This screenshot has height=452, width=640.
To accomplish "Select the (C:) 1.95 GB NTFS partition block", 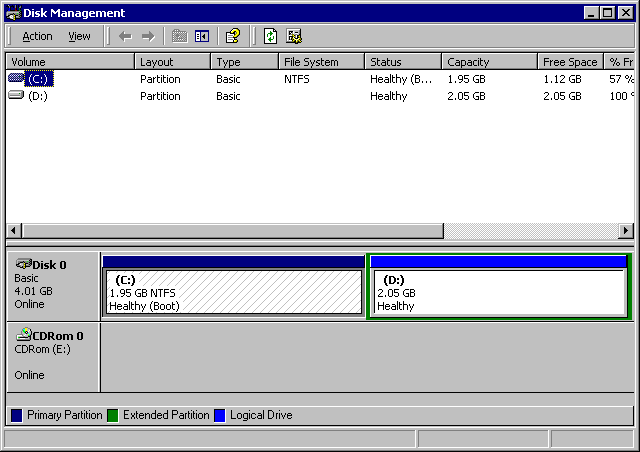I will (x=233, y=292).
